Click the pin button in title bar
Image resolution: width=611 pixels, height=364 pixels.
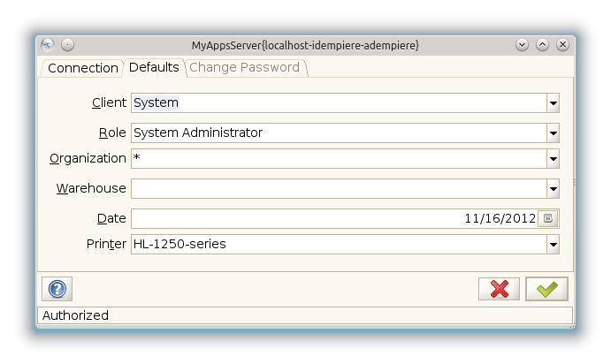[68, 44]
